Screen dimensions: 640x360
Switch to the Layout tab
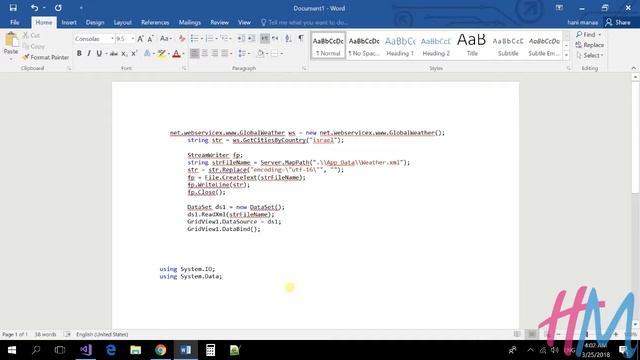point(122,22)
